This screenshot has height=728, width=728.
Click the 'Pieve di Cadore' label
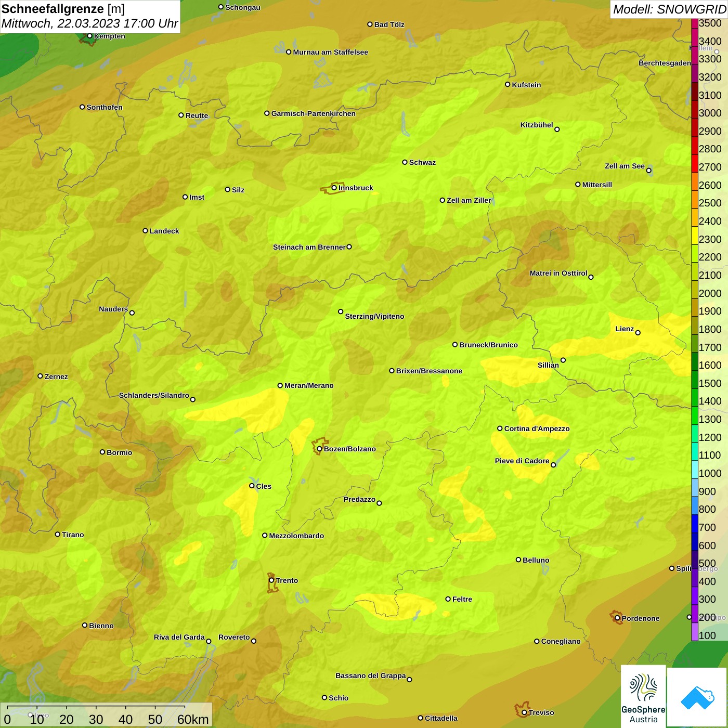522,461
